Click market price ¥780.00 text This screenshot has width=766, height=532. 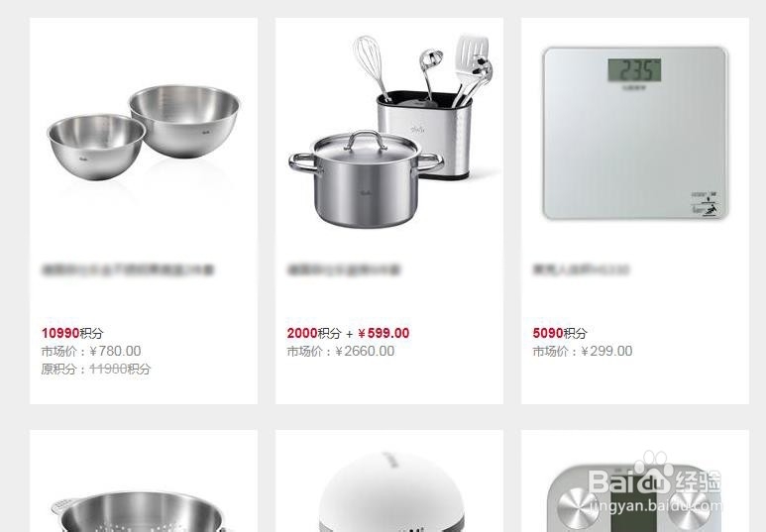click(91, 352)
